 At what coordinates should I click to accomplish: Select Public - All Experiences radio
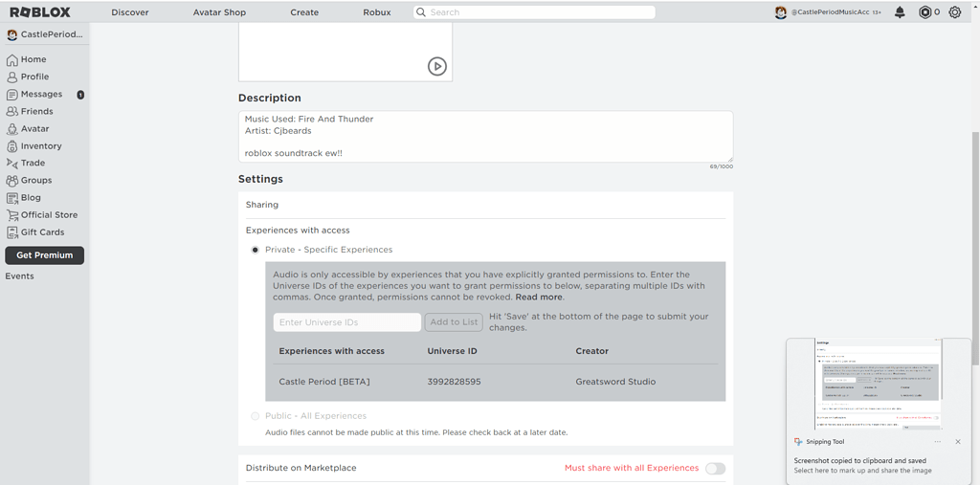click(255, 416)
